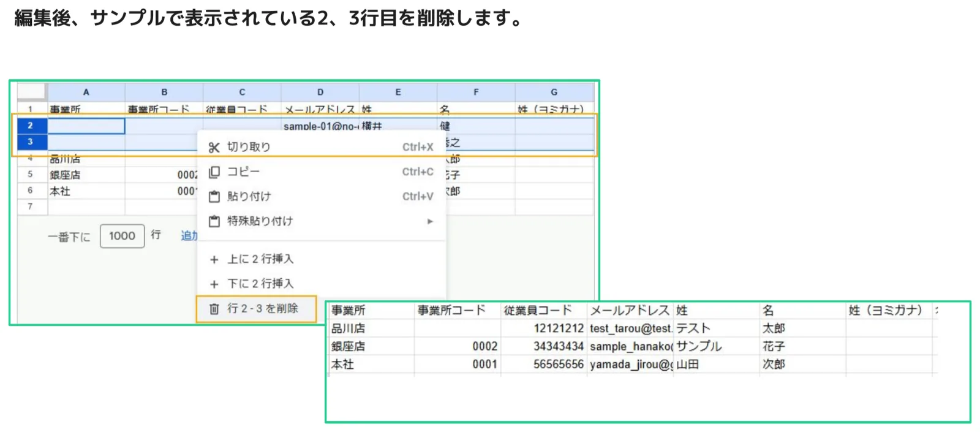
Task: Open 特殊貼り付け menu entry
Action: click(321, 221)
